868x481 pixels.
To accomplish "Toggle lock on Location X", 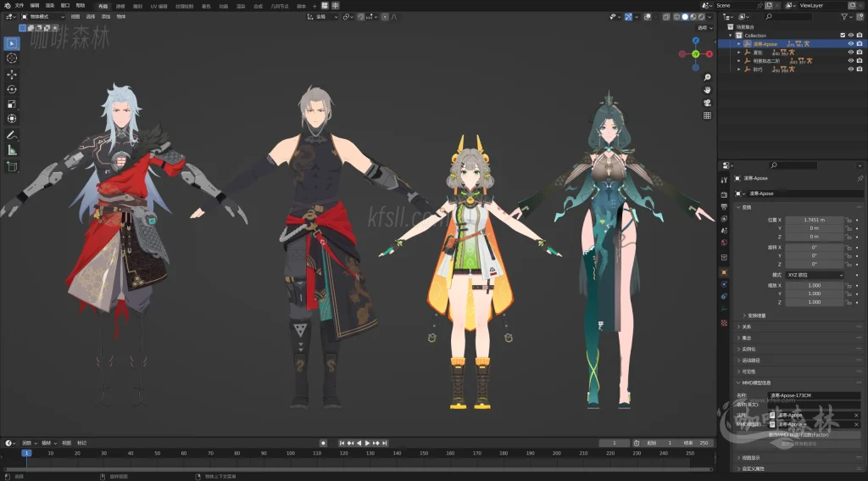I will click(x=848, y=220).
